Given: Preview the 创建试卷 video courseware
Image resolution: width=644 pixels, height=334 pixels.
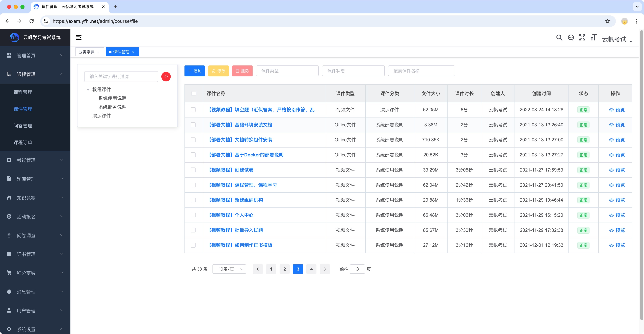Looking at the screenshot, I should tap(617, 170).
